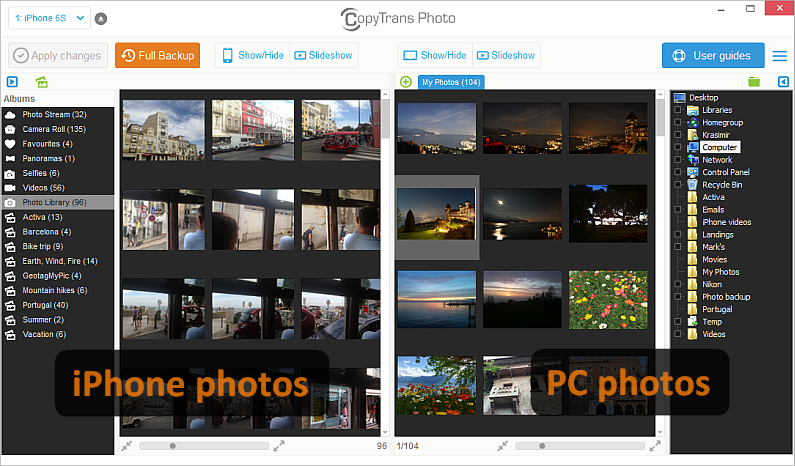Image resolution: width=795 pixels, height=466 pixels.
Task: Select the My Photos folder
Action: 720,272
